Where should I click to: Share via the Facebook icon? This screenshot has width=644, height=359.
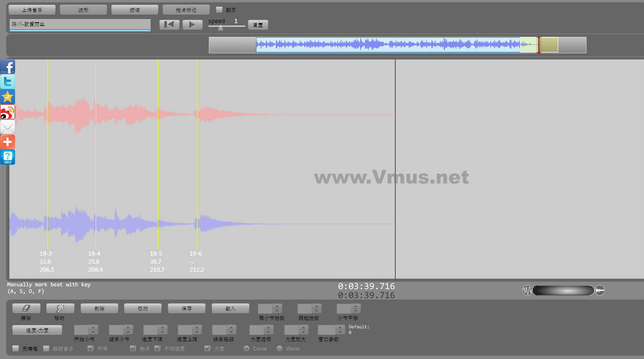tap(8, 67)
